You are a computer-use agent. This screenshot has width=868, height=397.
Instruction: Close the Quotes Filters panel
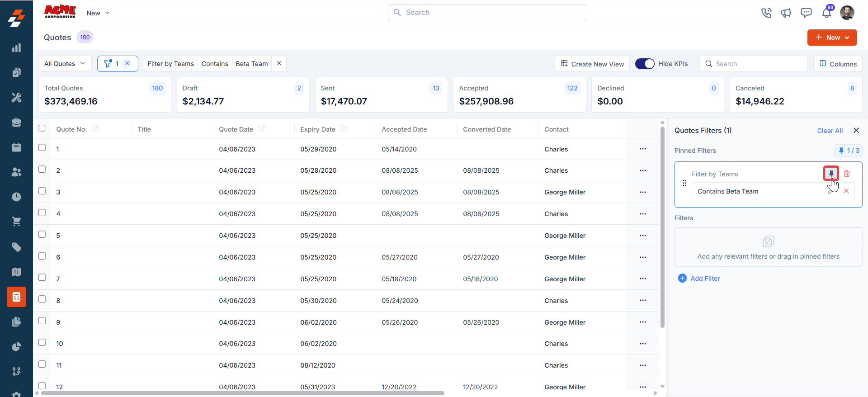pyautogui.click(x=856, y=130)
